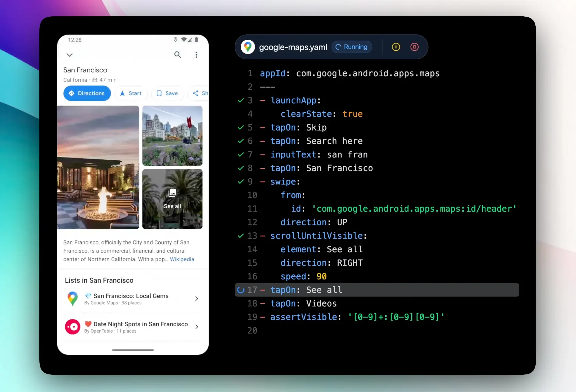The width and height of the screenshot is (576, 392).
Task: Collapse the place sheet with the down chevron
Action: tap(69, 55)
